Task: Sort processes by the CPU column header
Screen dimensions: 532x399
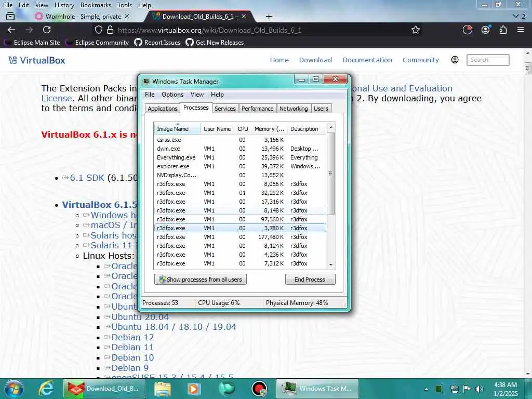Action: click(x=243, y=129)
